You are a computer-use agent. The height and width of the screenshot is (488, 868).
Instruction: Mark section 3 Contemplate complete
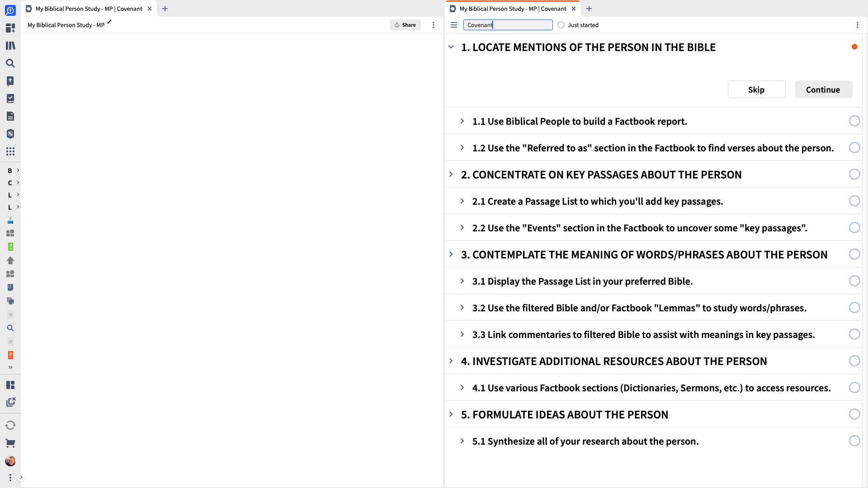(x=854, y=254)
